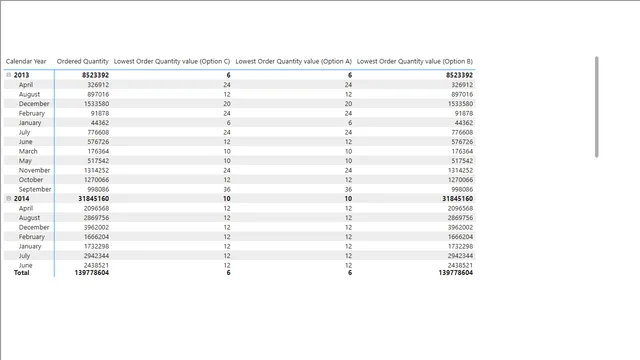The image size is (640, 360).
Task: Click the Total row label
Action: coord(22,273)
